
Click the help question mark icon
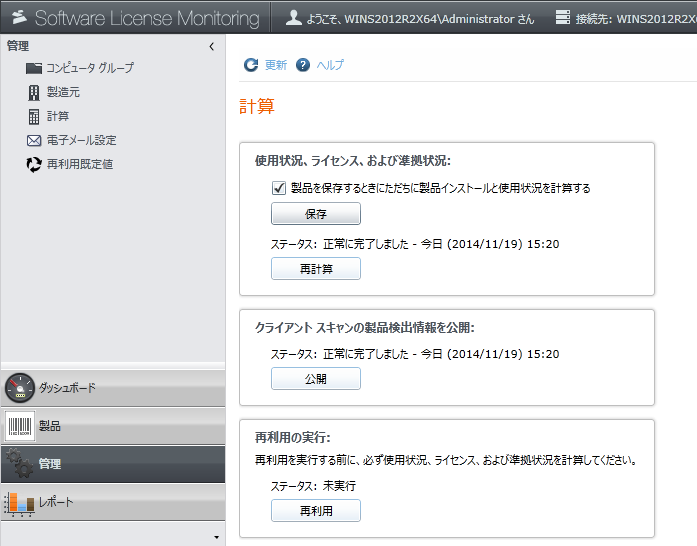tap(303, 65)
